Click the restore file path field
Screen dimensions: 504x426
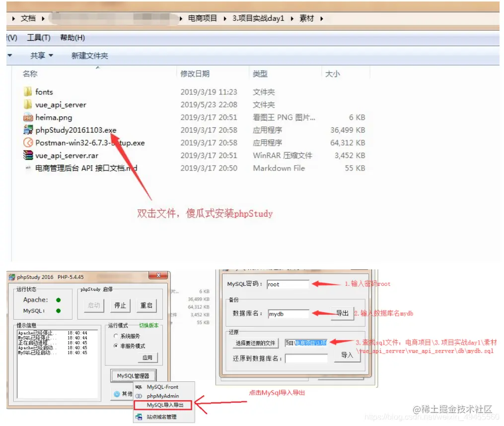pyautogui.click(x=306, y=343)
